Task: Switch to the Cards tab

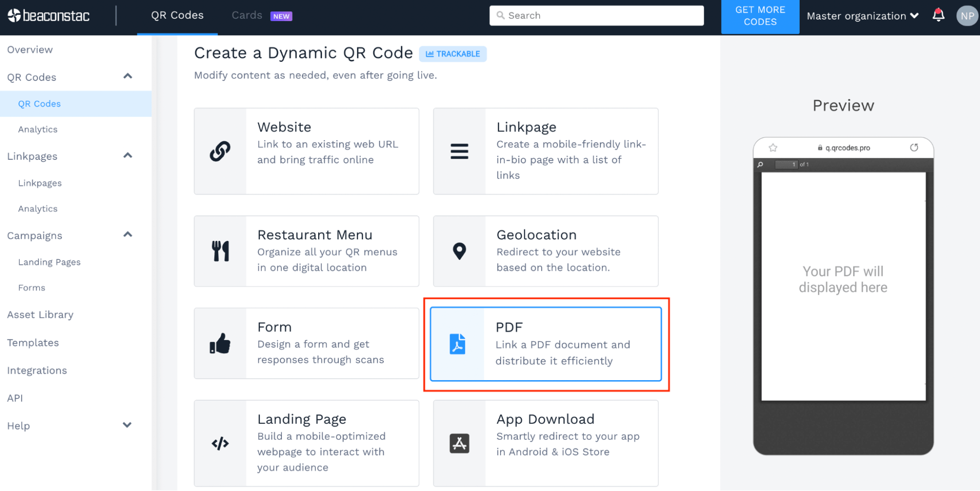Action: click(x=247, y=15)
